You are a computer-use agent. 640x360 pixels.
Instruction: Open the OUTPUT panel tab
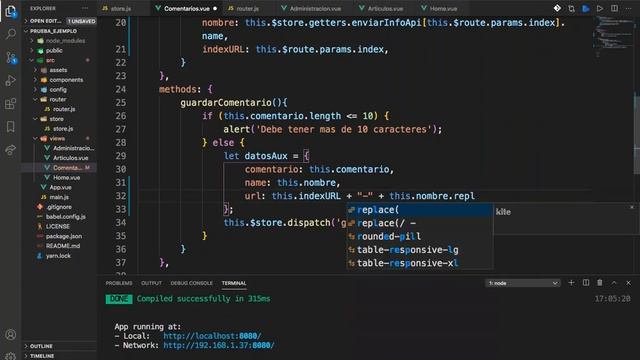point(151,283)
